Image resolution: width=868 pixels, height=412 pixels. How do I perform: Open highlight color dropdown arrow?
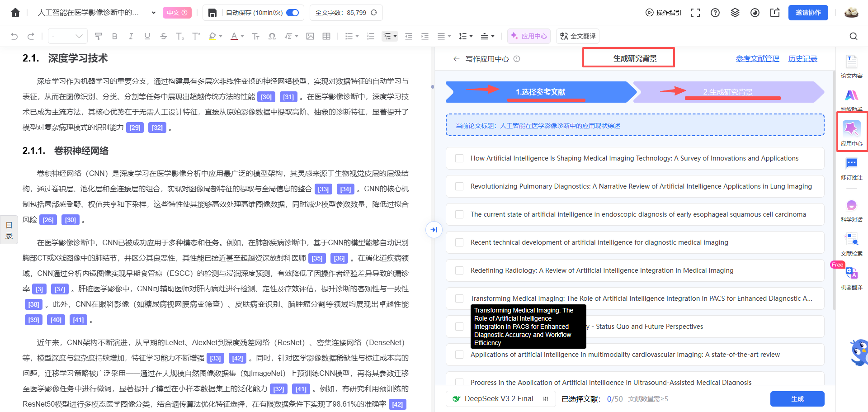(x=221, y=36)
